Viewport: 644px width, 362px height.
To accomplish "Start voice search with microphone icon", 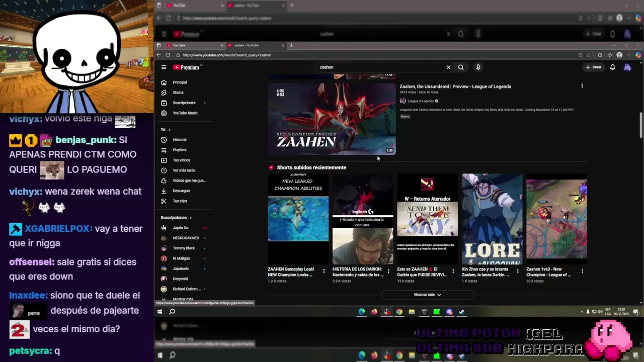I will (x=478, y=67).
